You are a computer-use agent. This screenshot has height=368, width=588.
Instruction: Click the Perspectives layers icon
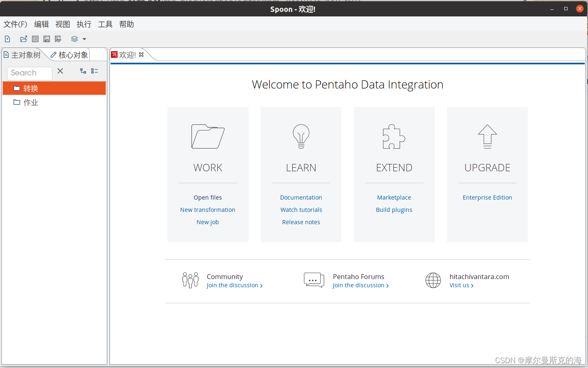pos(75,39)
